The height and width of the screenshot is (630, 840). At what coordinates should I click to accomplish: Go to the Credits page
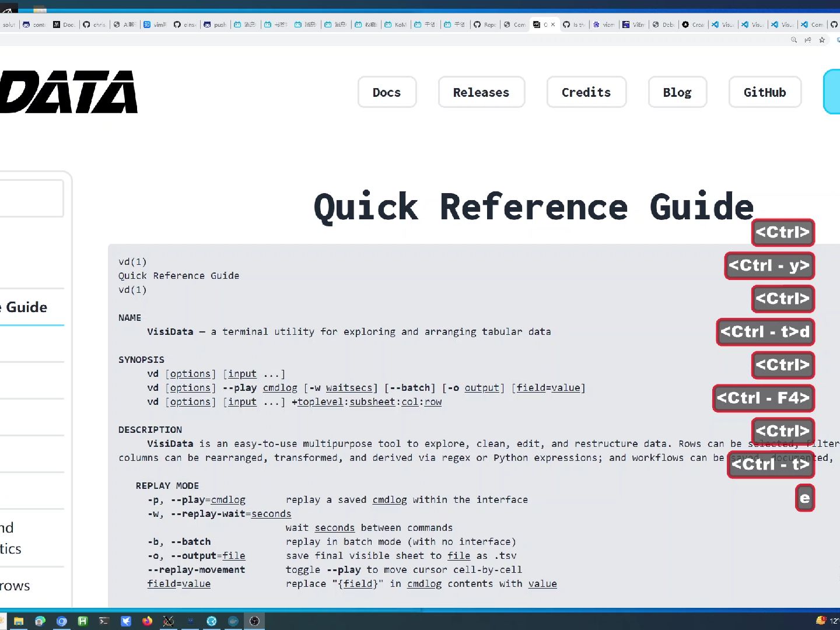[x=586, y=92]
